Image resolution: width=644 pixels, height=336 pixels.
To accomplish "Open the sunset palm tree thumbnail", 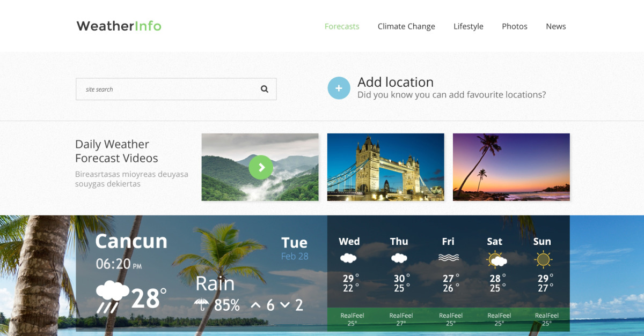I will pyautogui.click(x=511, y=167).
